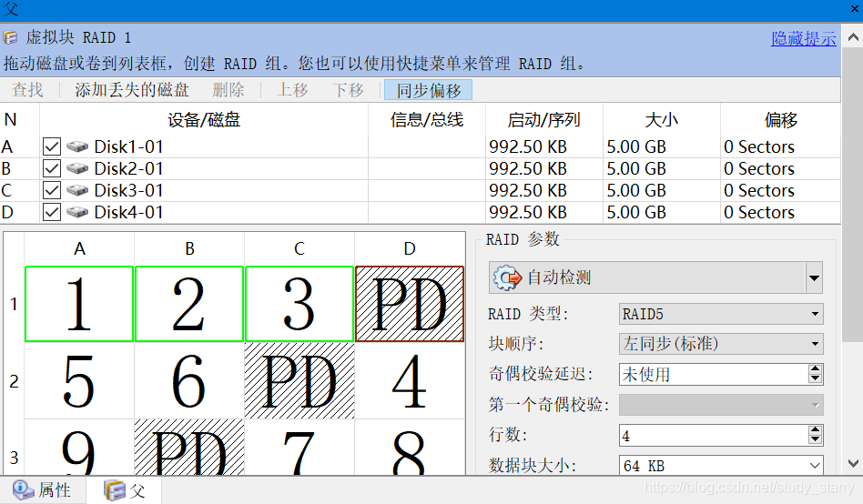Viewport: 863px width, 504px height.
Task: Click the 属性 tab icon
Action: [23, 489]
